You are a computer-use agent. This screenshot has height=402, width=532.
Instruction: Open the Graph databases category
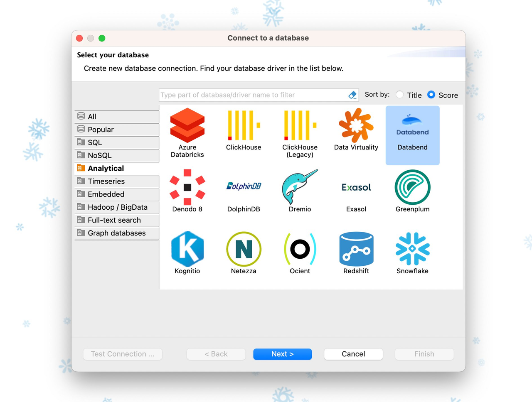[117, 233]
